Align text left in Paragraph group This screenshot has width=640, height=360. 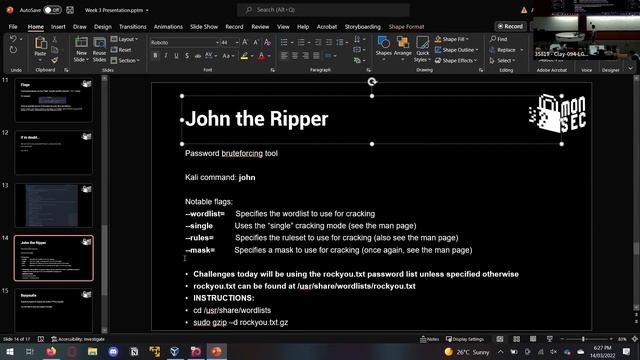click(x=284, y=56)
